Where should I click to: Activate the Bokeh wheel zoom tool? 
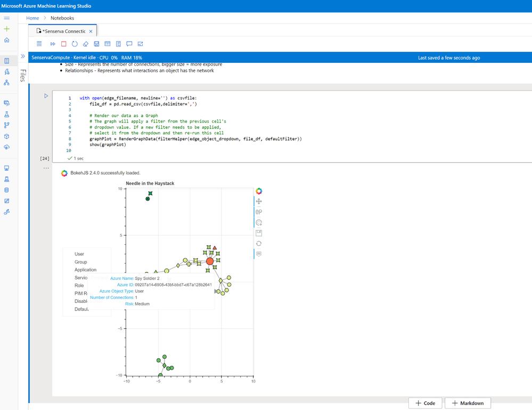tap(258, 222)
